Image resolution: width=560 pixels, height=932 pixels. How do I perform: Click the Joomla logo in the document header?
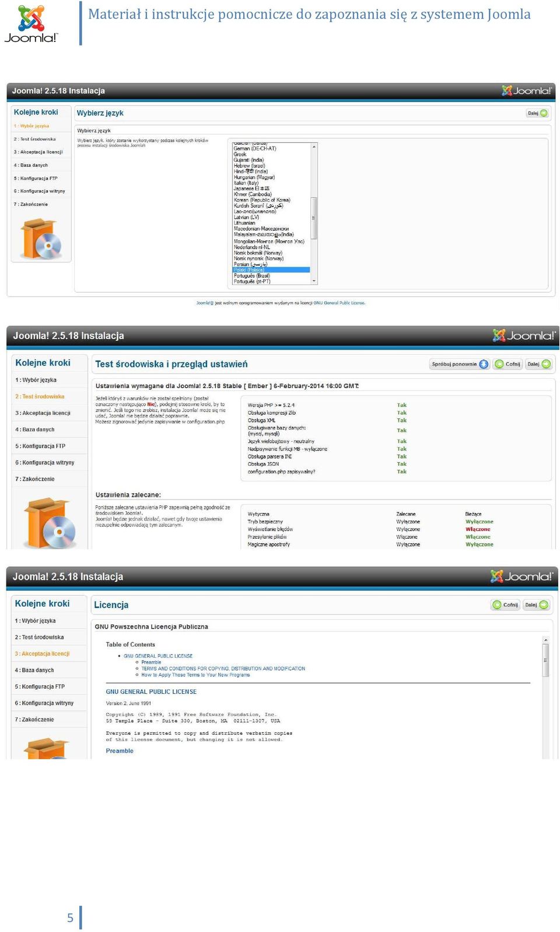[31, 24]
